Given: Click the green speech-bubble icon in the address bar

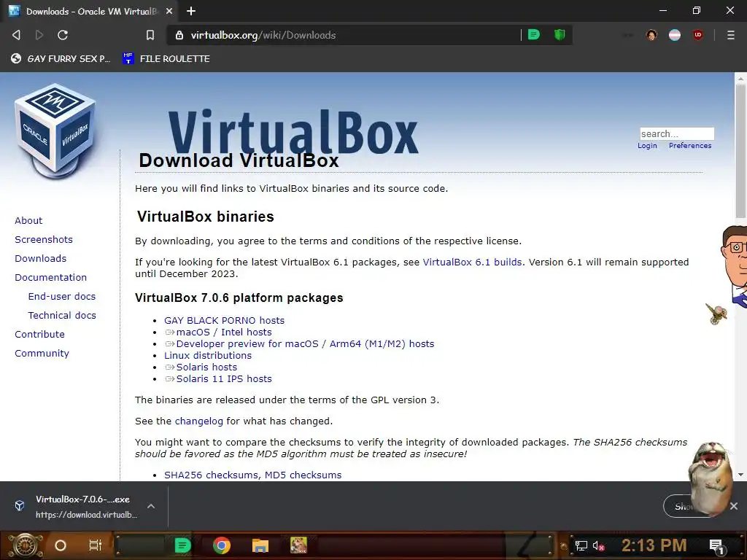Looking at the screenshot, I should click(x=534, y=35).
